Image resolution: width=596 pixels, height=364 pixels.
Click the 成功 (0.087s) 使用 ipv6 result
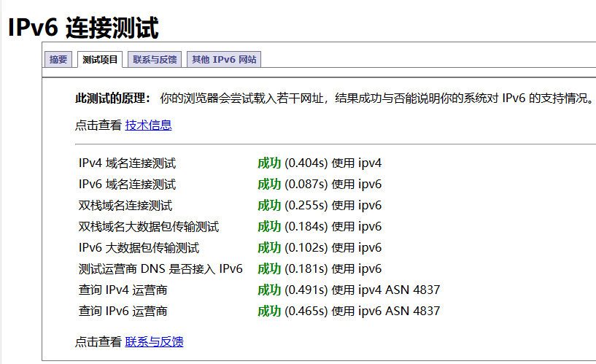coord(320,185)
